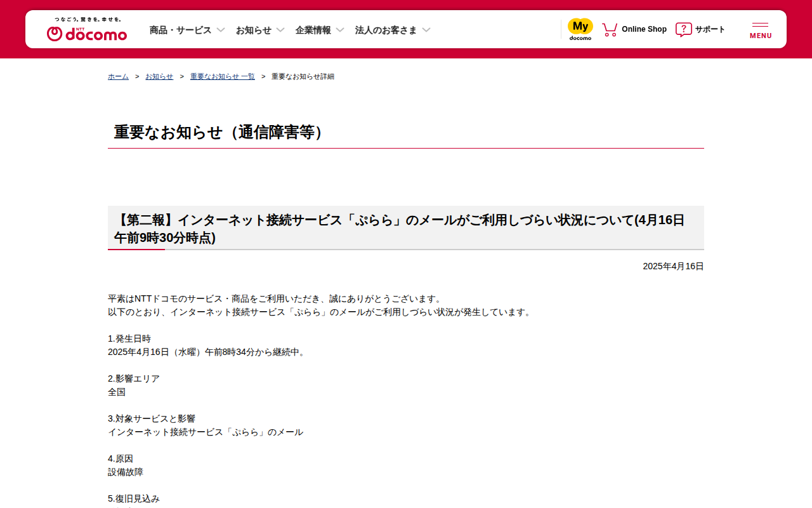Open the お知らせ navigation menu

tap(254, 30)
